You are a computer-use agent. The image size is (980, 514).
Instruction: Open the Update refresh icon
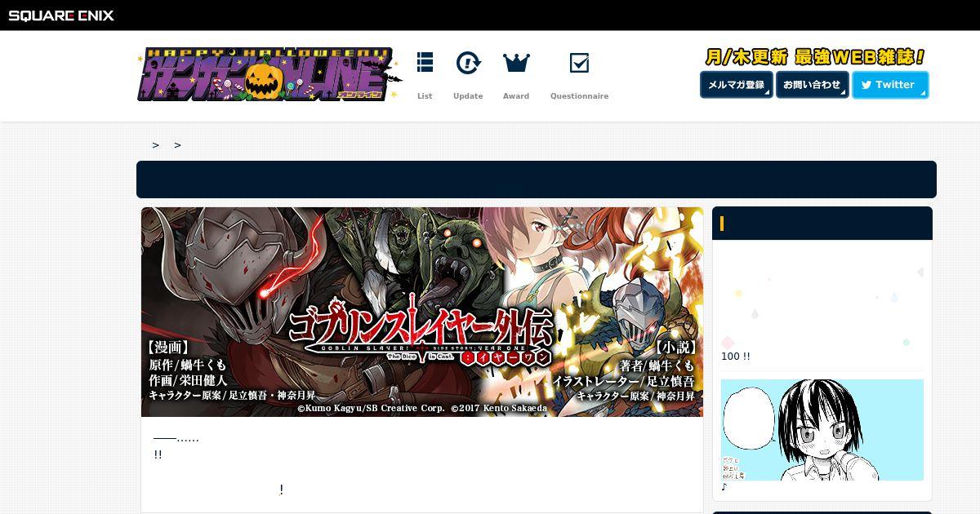[x=468, y=63]
